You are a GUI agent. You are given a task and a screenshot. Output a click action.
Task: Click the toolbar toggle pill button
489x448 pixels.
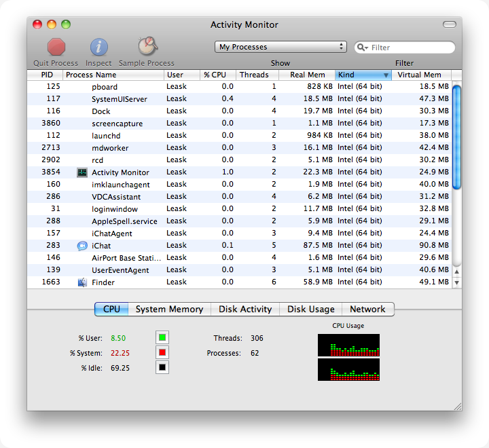tap(450, 24)
